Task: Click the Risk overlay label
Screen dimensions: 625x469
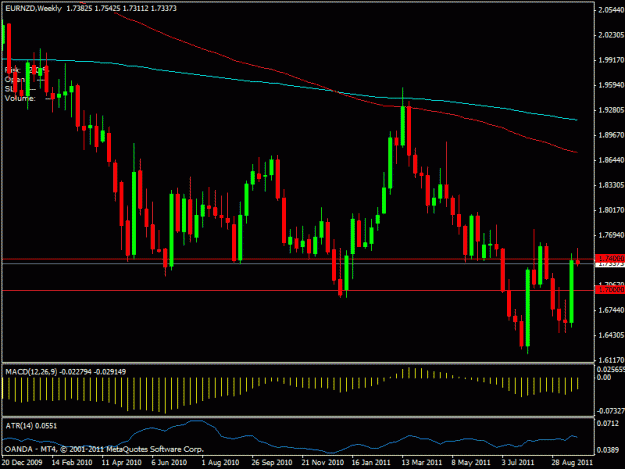Action: [x=12, y=70]
